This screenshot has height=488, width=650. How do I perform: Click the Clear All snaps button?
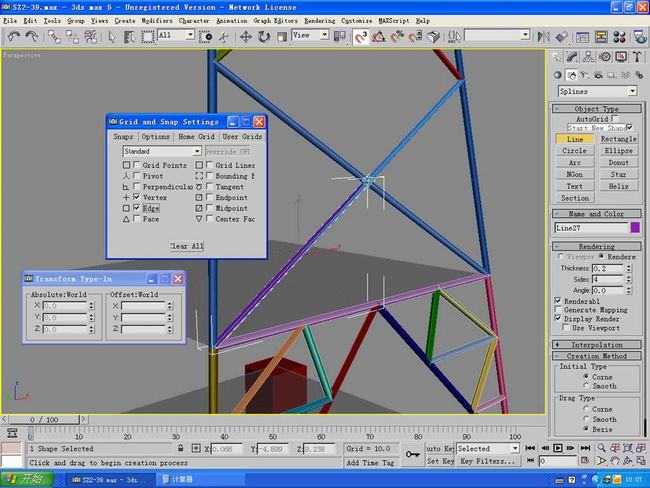point(187,246)
